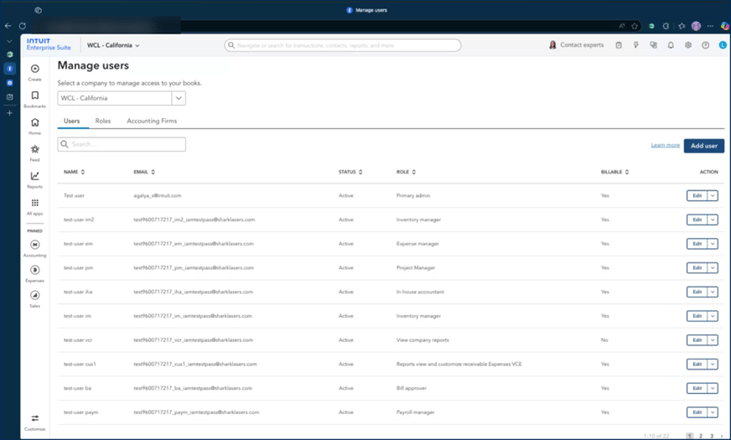The height and width of the screenshot is (440, 731).
Task: Click the help question mark icon
Action: coord(705,45)
